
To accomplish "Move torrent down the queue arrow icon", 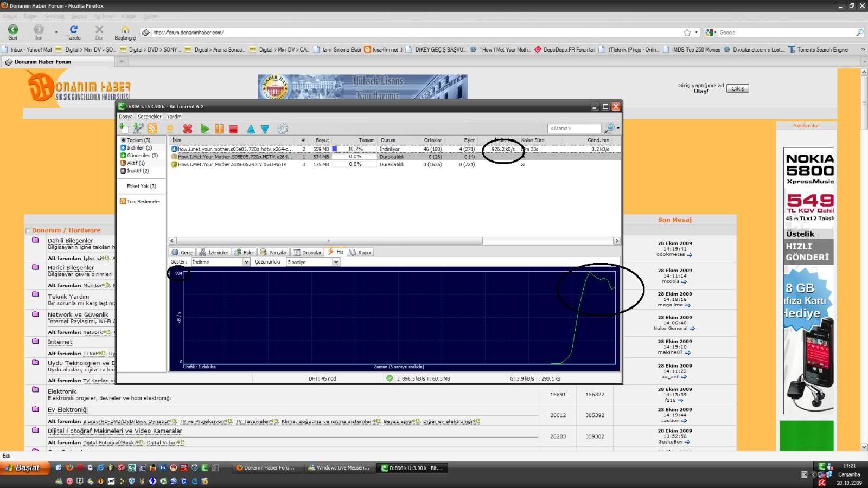I will point(265,129).
